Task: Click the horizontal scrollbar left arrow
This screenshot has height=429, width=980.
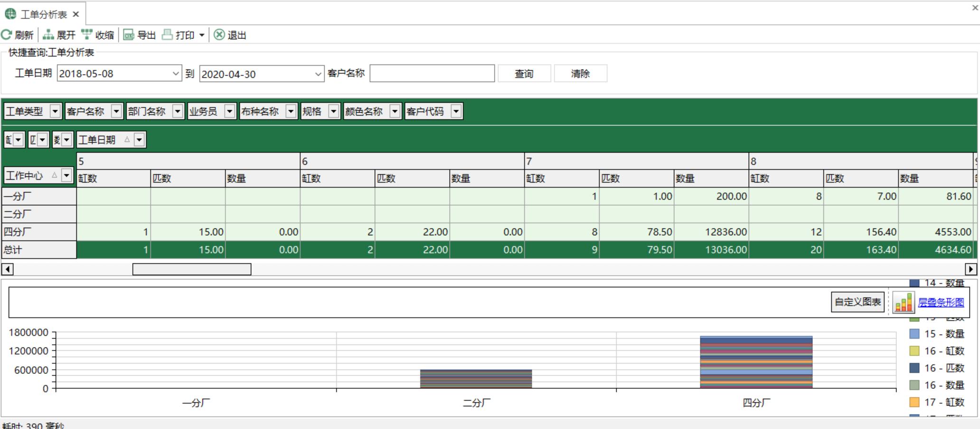Action: click(x=8, y=269)
